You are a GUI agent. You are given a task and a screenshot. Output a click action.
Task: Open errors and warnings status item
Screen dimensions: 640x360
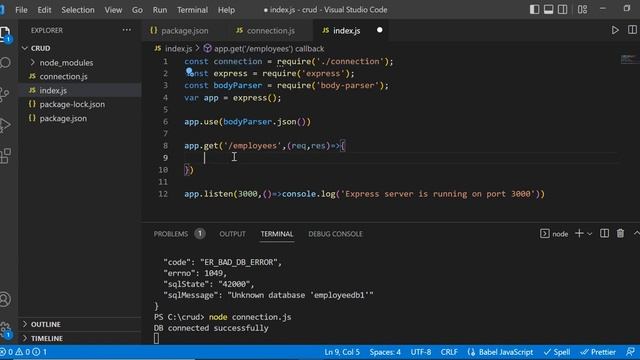coord(24,352)
